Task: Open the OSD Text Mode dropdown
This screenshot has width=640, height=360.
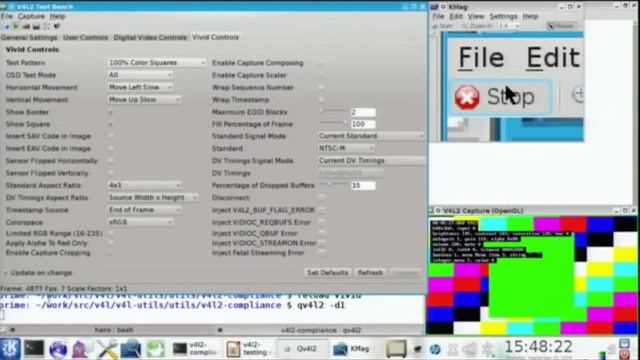Action: pos(140,75)
